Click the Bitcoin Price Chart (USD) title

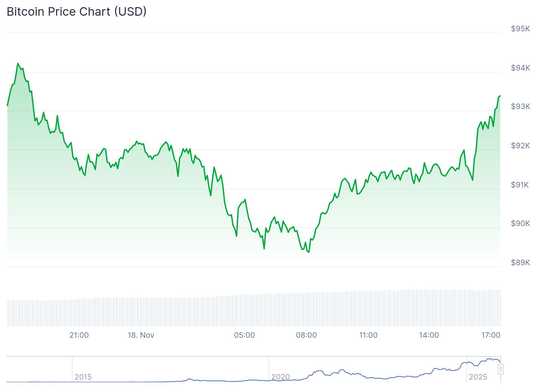[76, 12]
